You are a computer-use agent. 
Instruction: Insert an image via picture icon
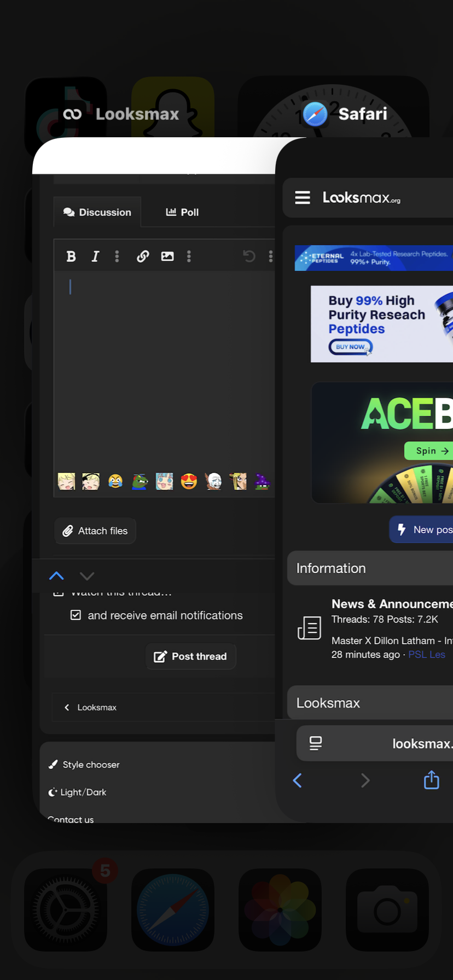click(167, 256)
